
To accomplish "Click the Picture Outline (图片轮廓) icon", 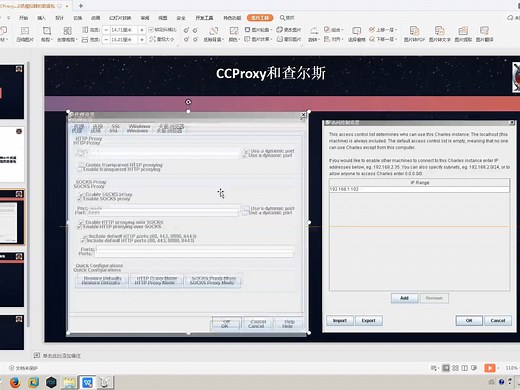I will tap(247, 30).
